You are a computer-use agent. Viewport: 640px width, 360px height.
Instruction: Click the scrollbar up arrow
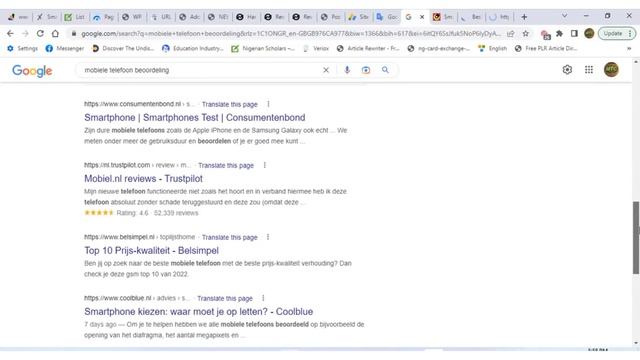pyautogui.click(x=636, y=62)
